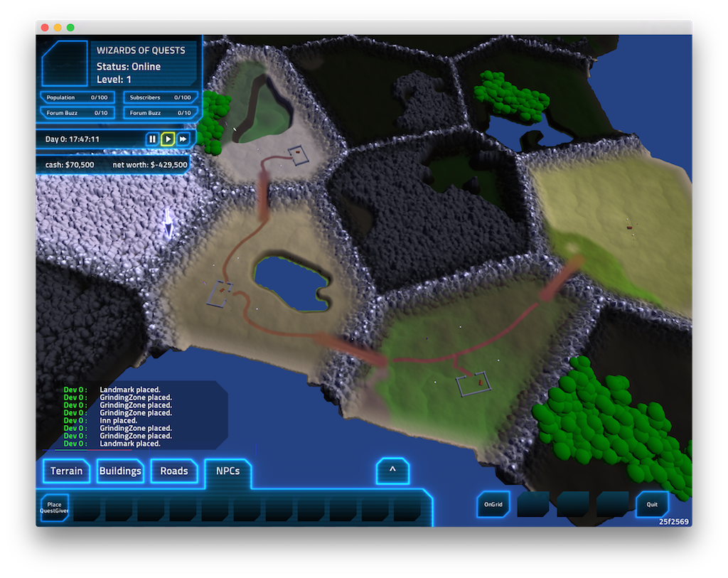Click the Quit button

[652, 504]
